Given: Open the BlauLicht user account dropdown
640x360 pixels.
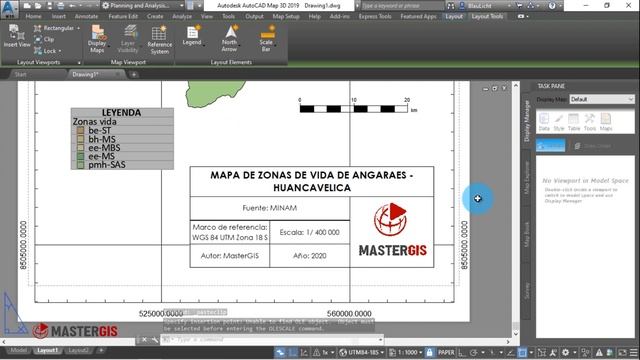Looking at the screenshot, I should [484, 6].
